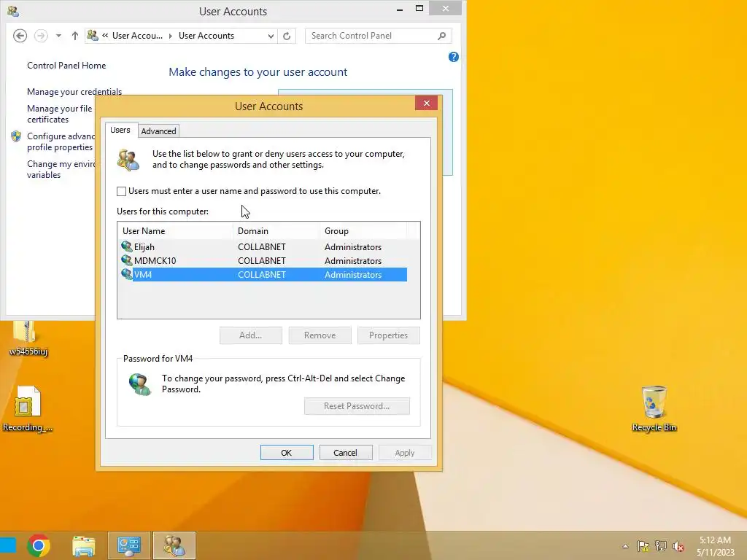747x560 pixels.
Task: Switch to the Users tab
Action: pos(120,130)
